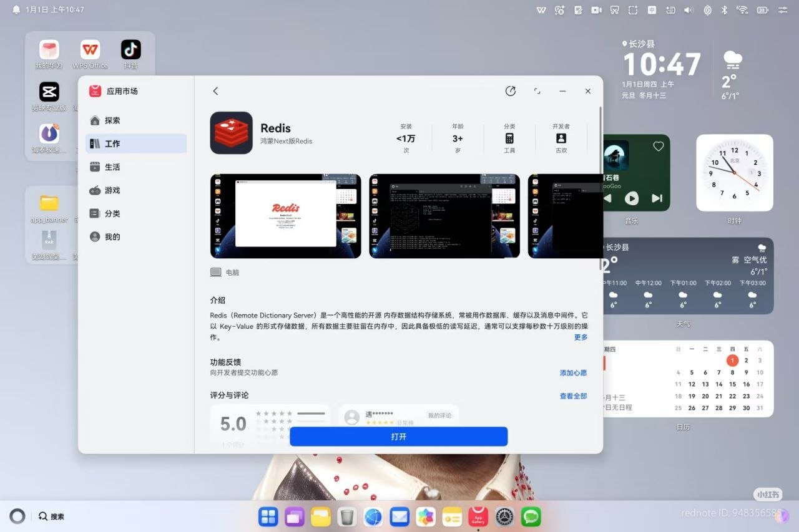The width and height of the screenshot is (799, 532).
Task: Play or pause music widget track
Action: [x=632, y=198]
